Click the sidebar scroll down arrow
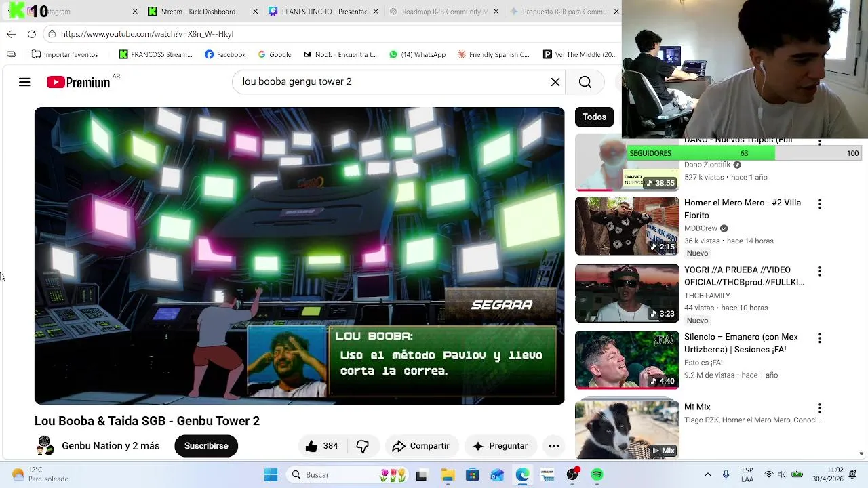Viewport: 868px width, 488px height. coord(862,454)
